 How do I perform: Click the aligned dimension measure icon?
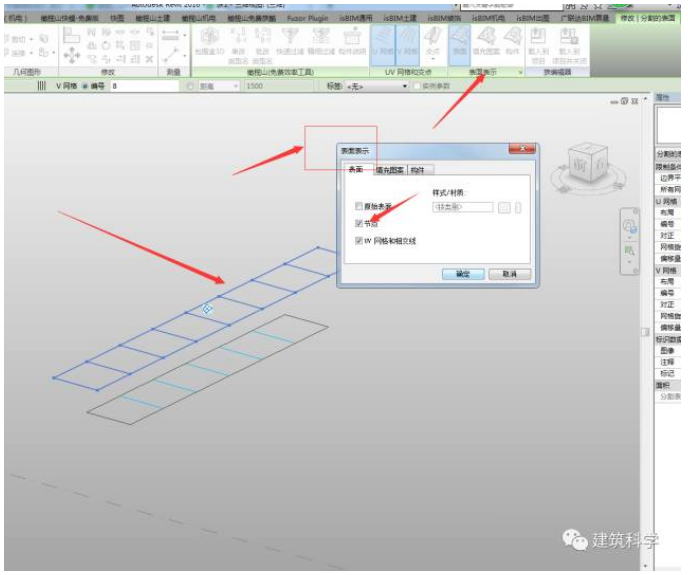click(x=170, y=35)
